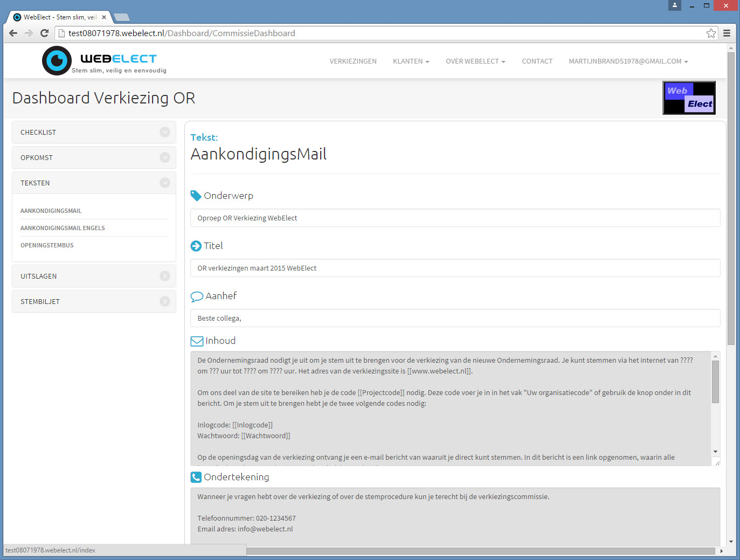The width and height of the screenshot is (740, 560).
Task: Click the blue tag icon beside Onderwerp
Action: click(x=196, y=196)
